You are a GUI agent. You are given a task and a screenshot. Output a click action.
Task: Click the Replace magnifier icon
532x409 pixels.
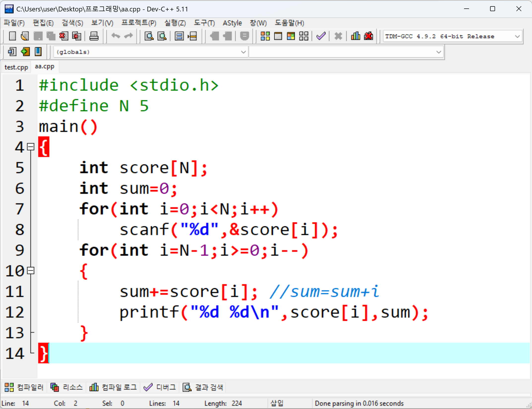click(162, 36)
